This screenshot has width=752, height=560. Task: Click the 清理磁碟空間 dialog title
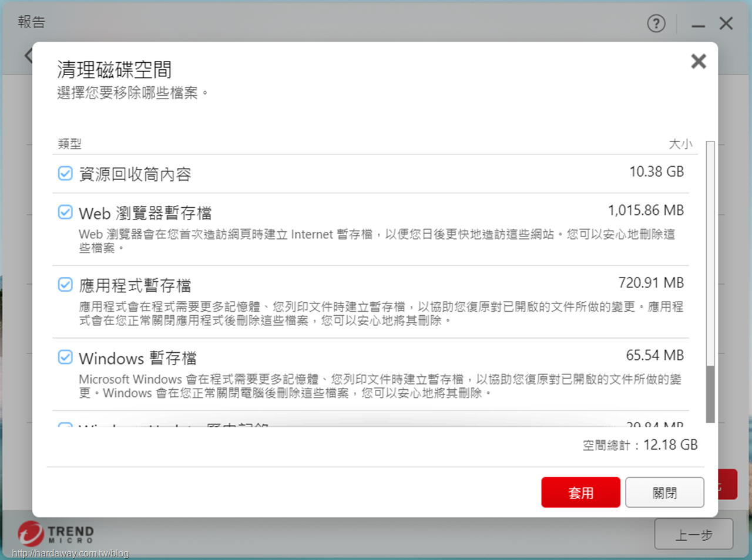click(x=115, y=70)
